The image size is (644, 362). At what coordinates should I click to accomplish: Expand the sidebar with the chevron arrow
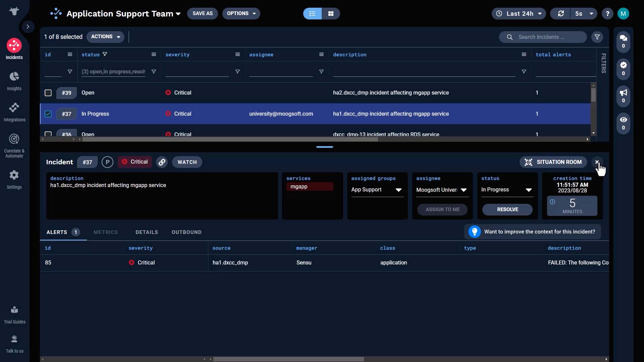tap(28, 26)
